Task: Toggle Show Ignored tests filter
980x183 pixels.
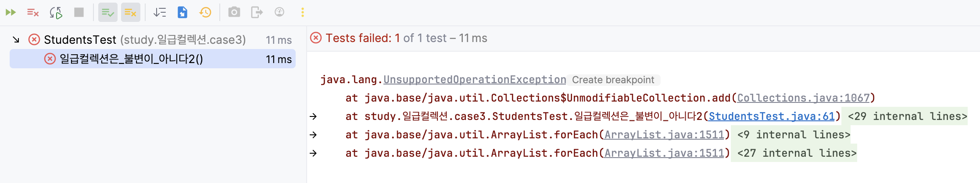Action: [x=130, y=12]
